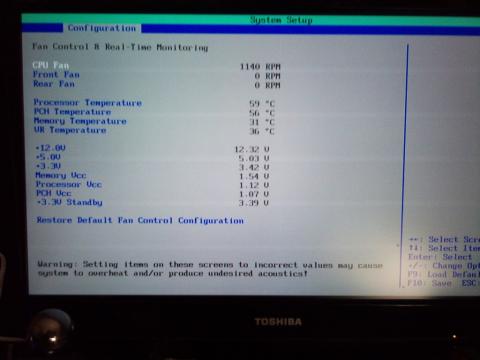Click the 36 °C VR temperature value
The width and height of the screenshot is (480, 360).
point(262,131)
